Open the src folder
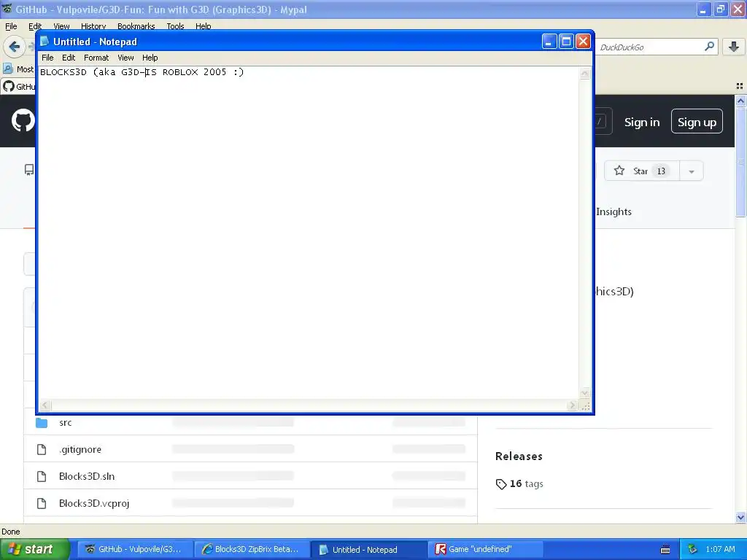The height and width of the screenshot is (560, 747). (65, 422)
